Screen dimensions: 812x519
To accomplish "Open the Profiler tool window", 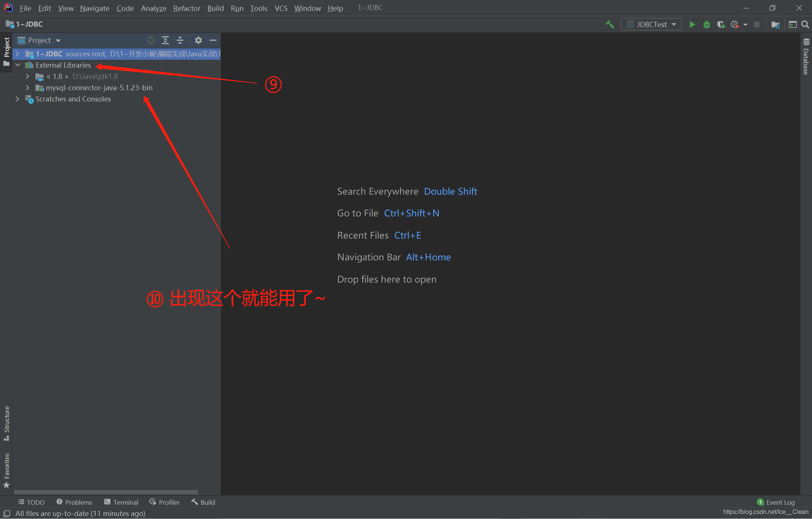I will click(164, 502).
